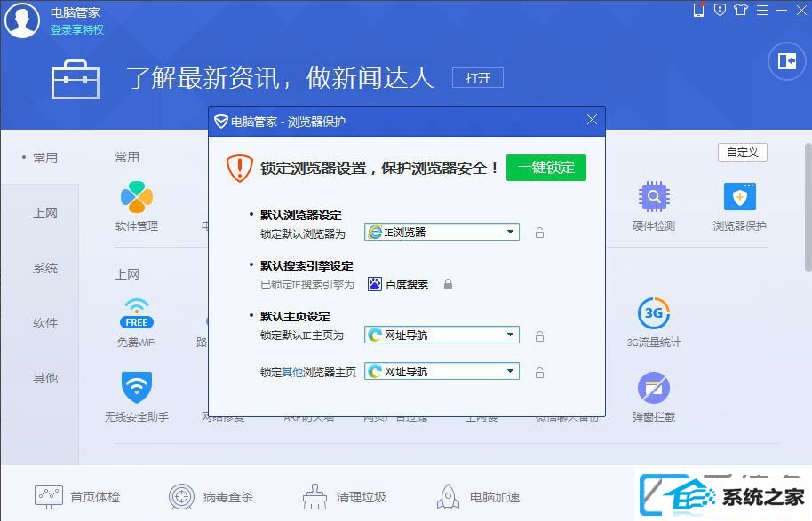Click the 百度搜索 paw icon
This screenshot has height=521, width=812.
[x=374, y=284]
